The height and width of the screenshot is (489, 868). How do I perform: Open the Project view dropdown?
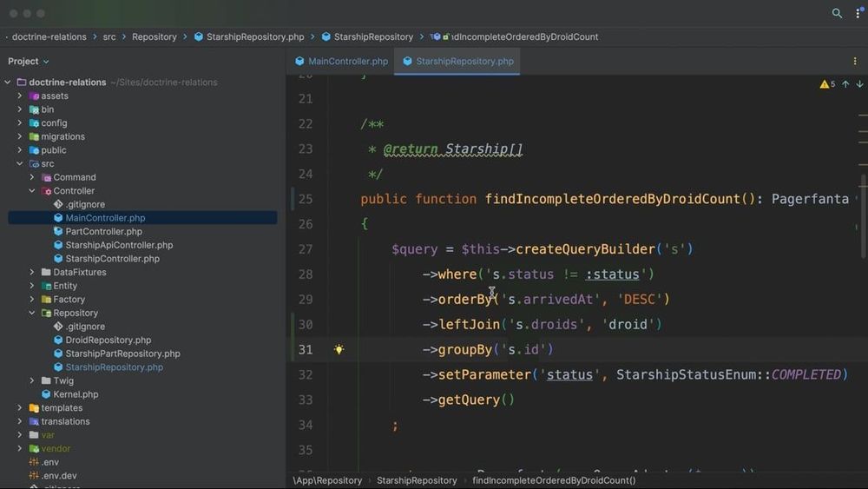tap(29, 61)
